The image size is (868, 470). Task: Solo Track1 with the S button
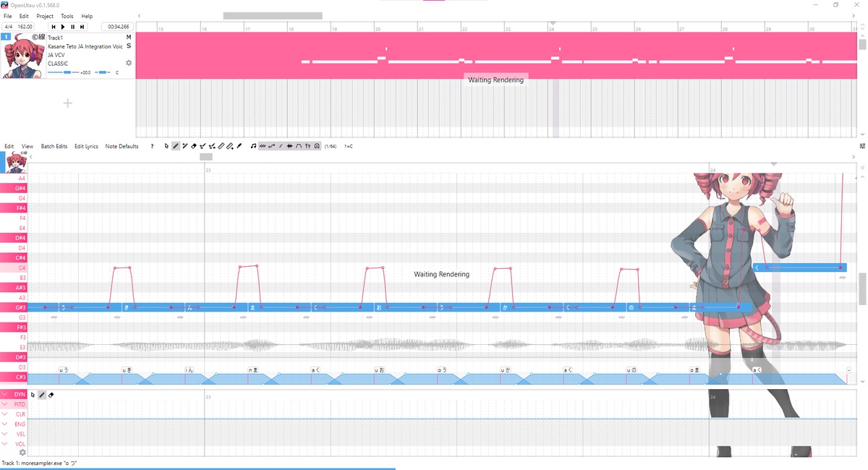(x=129, y=46)
